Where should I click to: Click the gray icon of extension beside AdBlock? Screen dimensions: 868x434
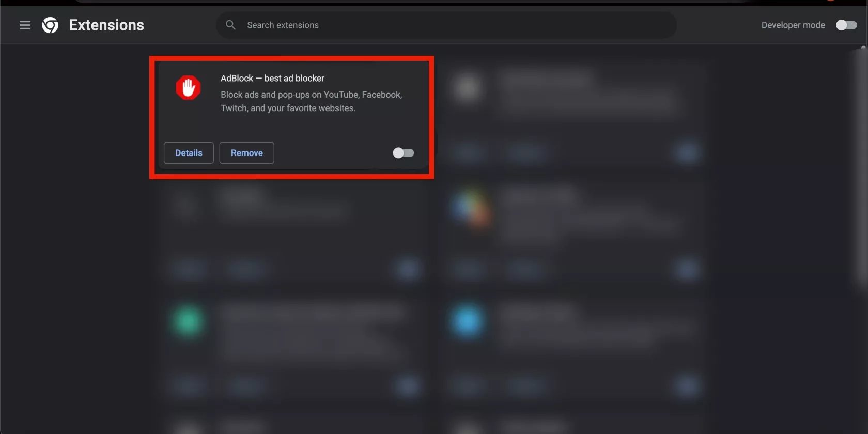pyautogui.click(x=467, y=88)
